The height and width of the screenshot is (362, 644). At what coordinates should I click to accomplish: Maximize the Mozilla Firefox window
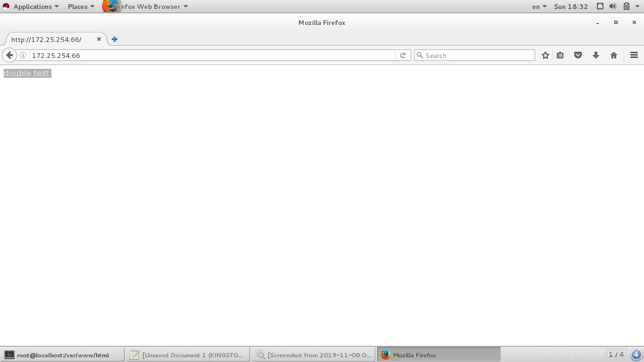coord(616,23)
